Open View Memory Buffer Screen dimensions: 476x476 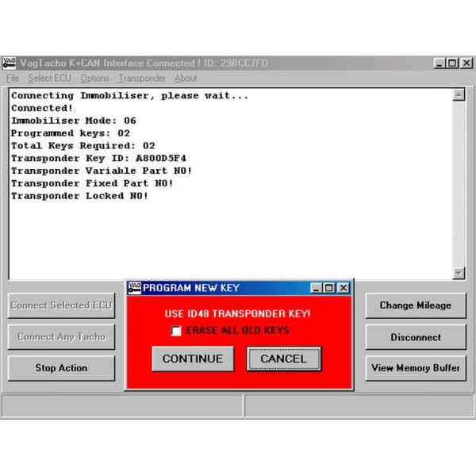click(415, 368)
